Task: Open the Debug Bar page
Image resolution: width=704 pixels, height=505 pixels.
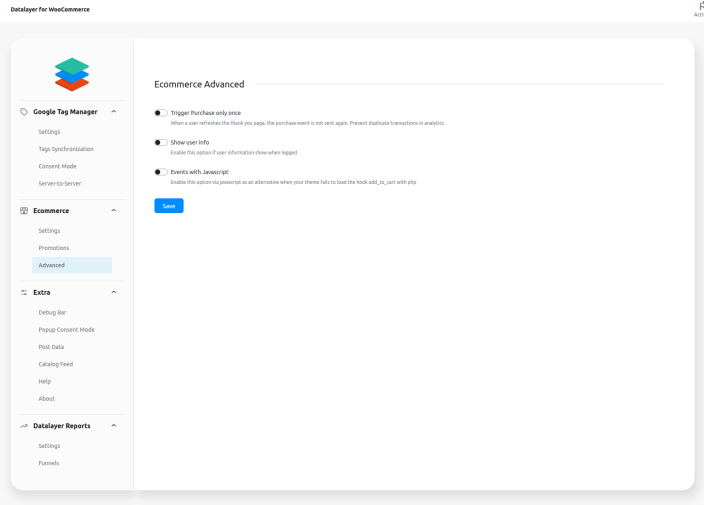Action: pyautogui.click(x=52, y=312)
